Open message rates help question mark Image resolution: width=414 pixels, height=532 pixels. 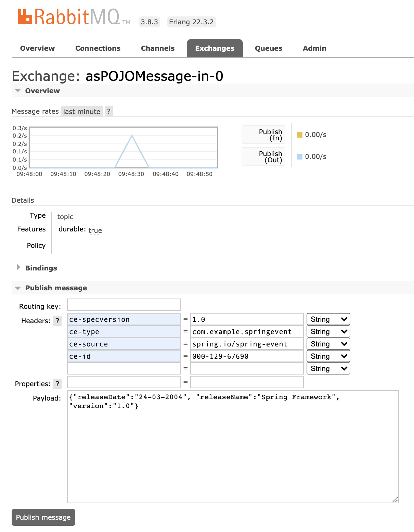point(109,111)
